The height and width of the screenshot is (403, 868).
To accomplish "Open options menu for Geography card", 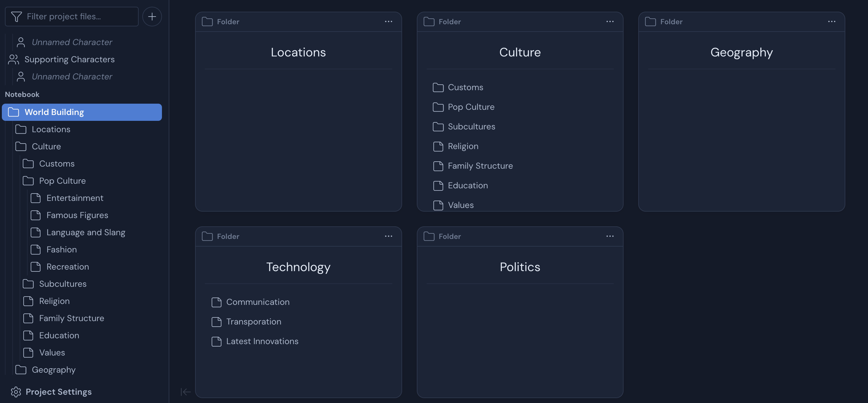I will point(832,21).
